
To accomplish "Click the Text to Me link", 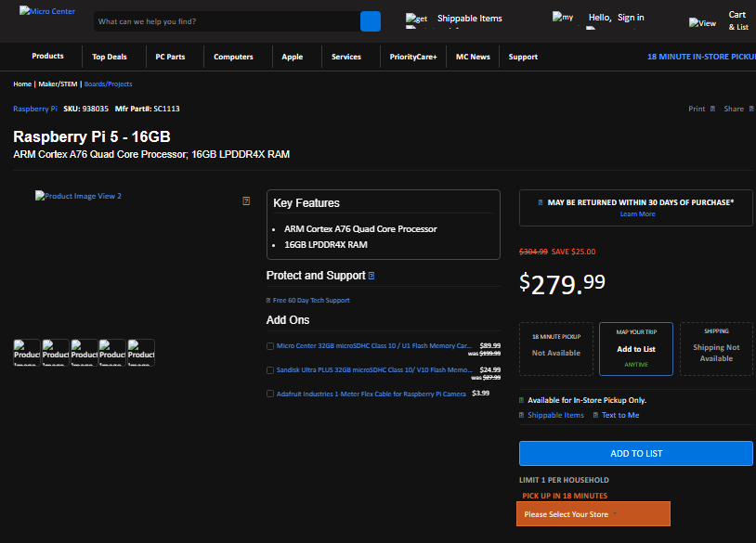I will coord(620,415).
